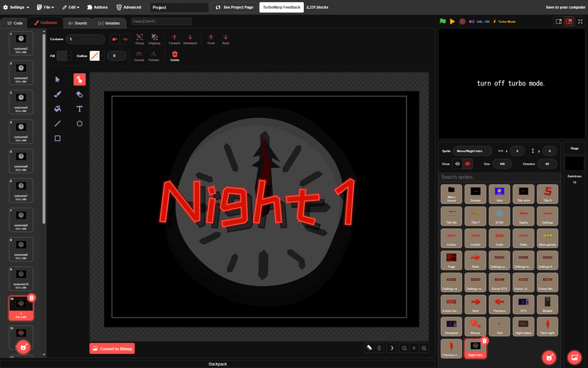Stop the project with red button

(x=463, y=22)
